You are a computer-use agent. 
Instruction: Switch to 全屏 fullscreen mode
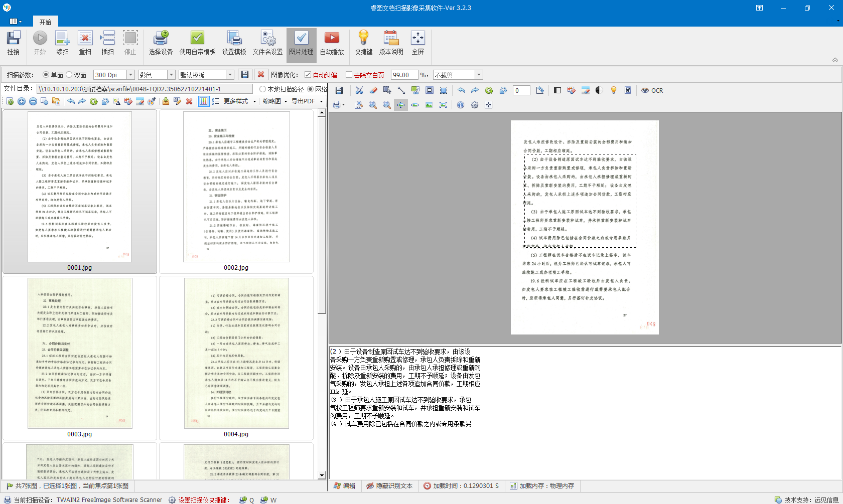(x=418, y=43)
